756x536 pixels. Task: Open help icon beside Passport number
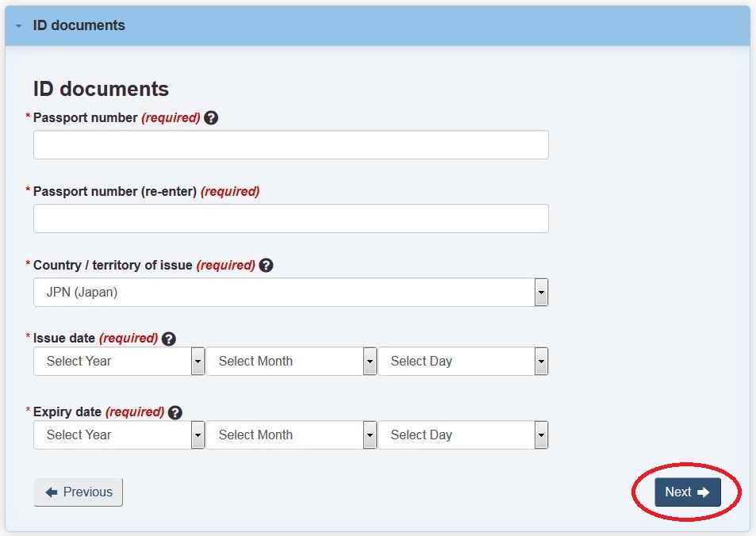211,117
